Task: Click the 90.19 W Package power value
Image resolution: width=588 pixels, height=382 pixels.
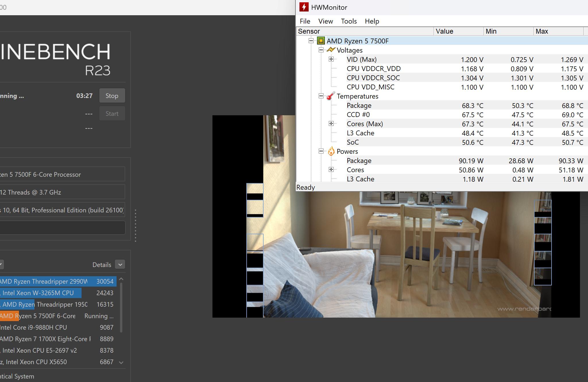Action: coord(471,161)
